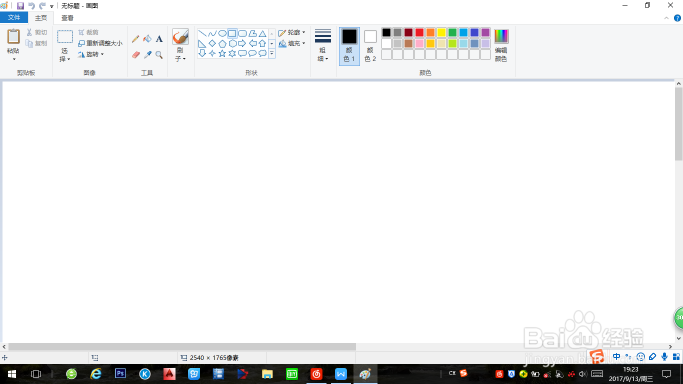
Task: Select the Color picker eyedropper tool
Action: tap(147, 55)
